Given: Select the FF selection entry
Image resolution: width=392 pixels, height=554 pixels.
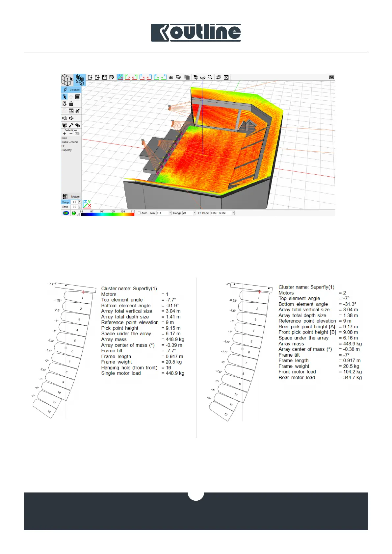Looking at the screenshot, I should (x=63, y=146).
